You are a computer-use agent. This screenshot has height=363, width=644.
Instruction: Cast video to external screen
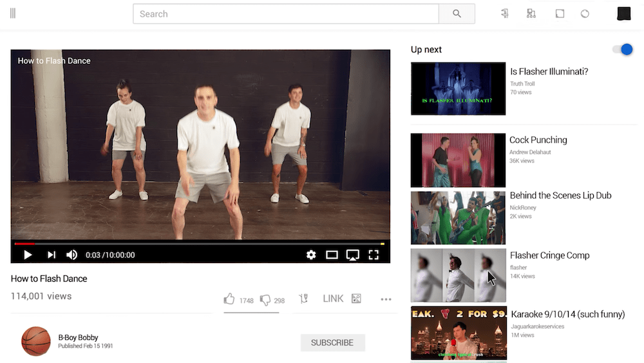pyautogui.click(x=352, y=255)
